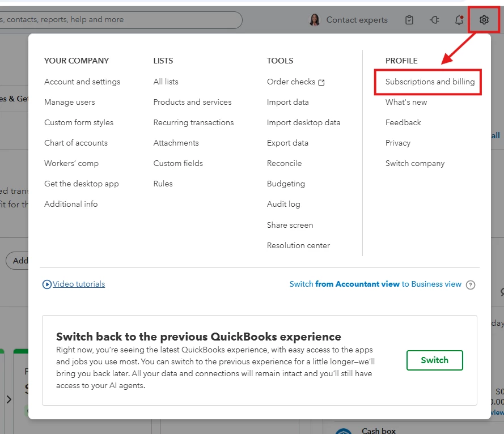Click the help question mark icon
The image size is (504, 434).
coord(470,285)
